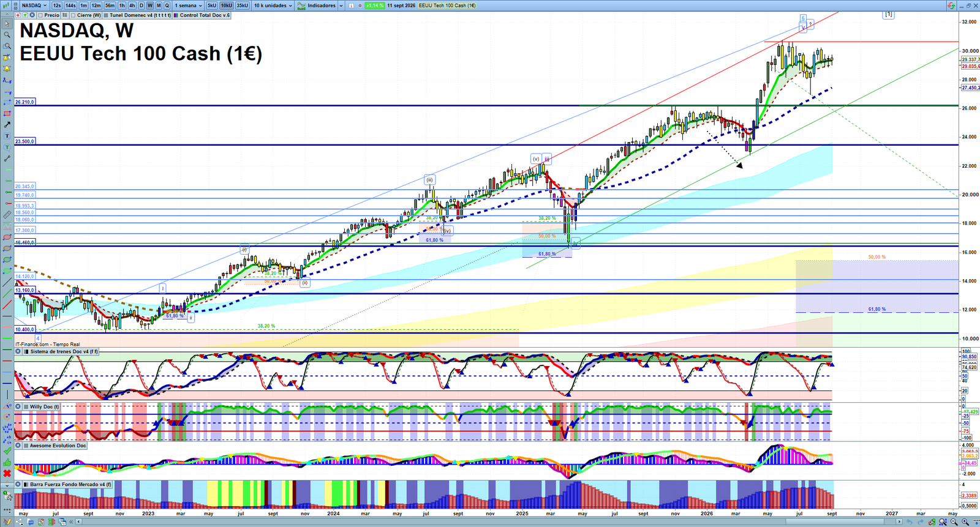Select the arrow cursor tool
The image size is (980, 527).
pyautogui.click(x=7, y=23)
